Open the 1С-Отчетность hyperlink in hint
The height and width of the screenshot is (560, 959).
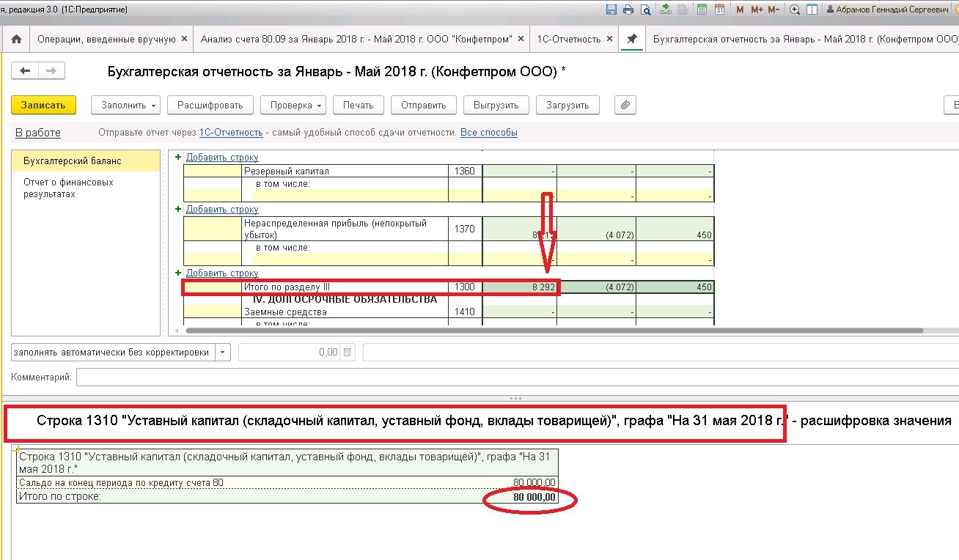231,133
